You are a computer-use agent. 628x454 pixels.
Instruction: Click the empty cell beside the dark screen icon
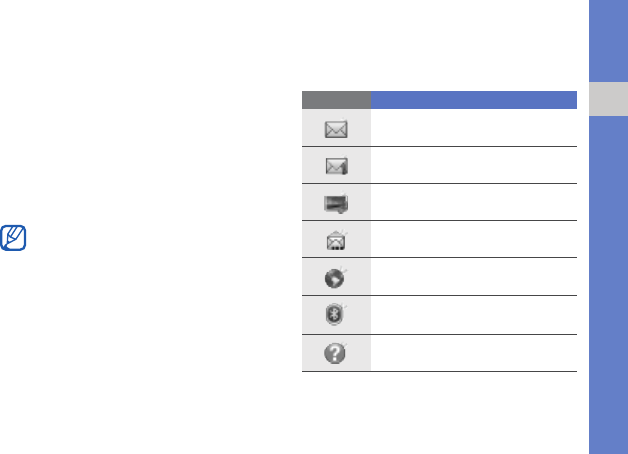pyautogui.click(x=474, y=202)
